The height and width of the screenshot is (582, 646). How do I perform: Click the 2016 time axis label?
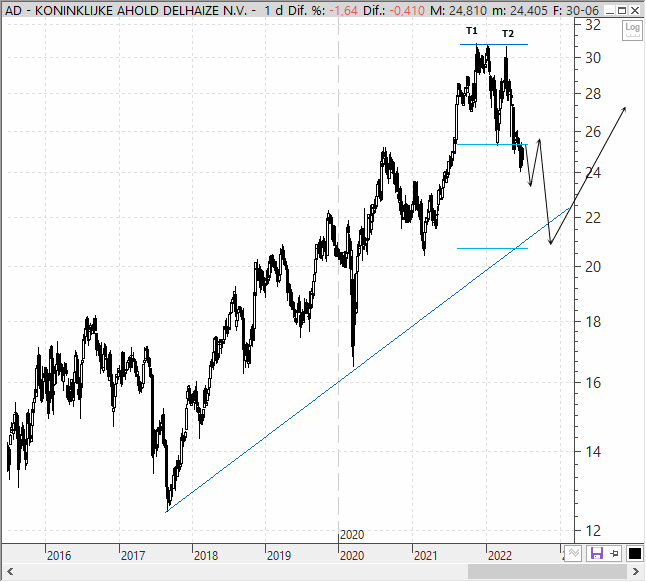click(59, 556)
